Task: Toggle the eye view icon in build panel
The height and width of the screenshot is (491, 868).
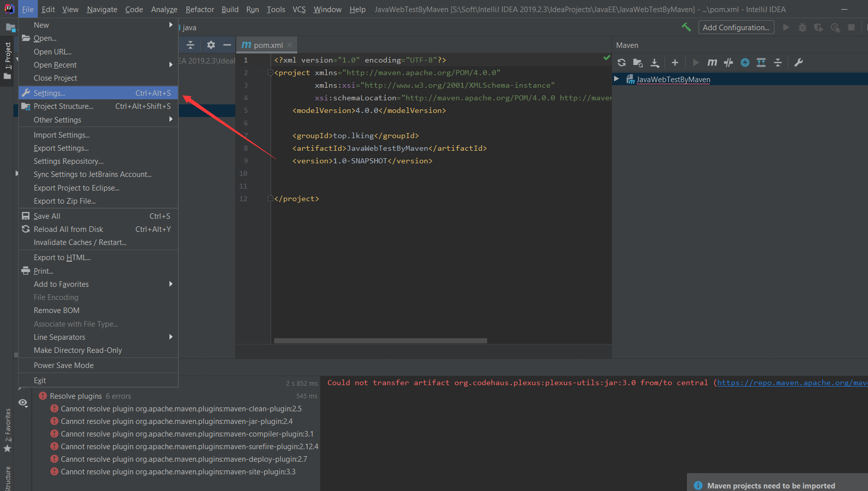Action: tap(23, 402)
